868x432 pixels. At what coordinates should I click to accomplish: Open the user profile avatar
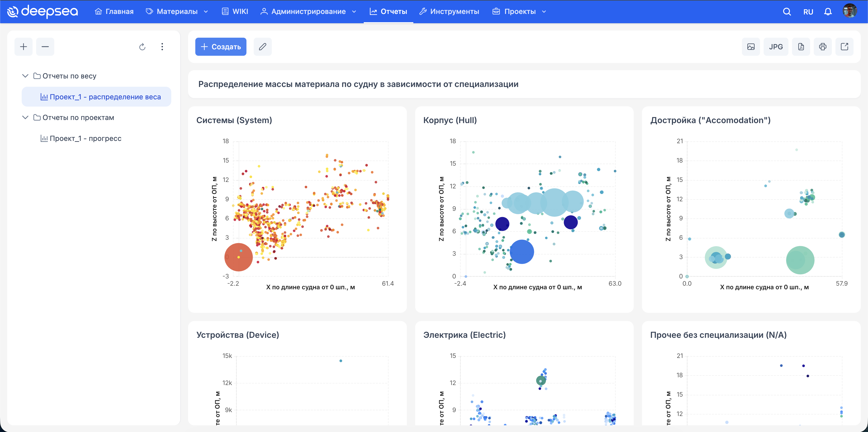[x=850, y=11]
